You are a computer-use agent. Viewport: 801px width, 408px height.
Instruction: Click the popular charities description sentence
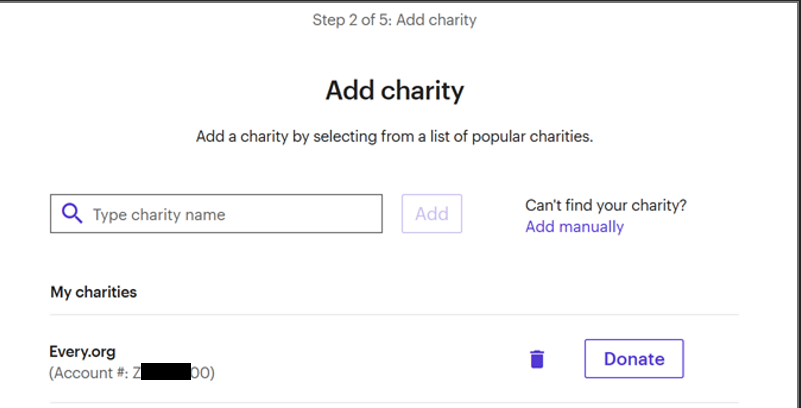[x=394, y=136]
